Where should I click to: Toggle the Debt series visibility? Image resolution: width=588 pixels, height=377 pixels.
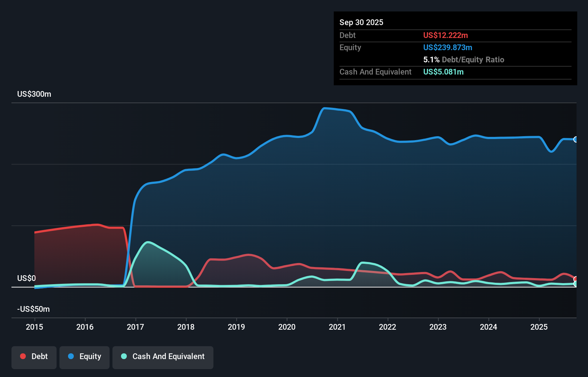pyautogui.click(x=34, y=357)
